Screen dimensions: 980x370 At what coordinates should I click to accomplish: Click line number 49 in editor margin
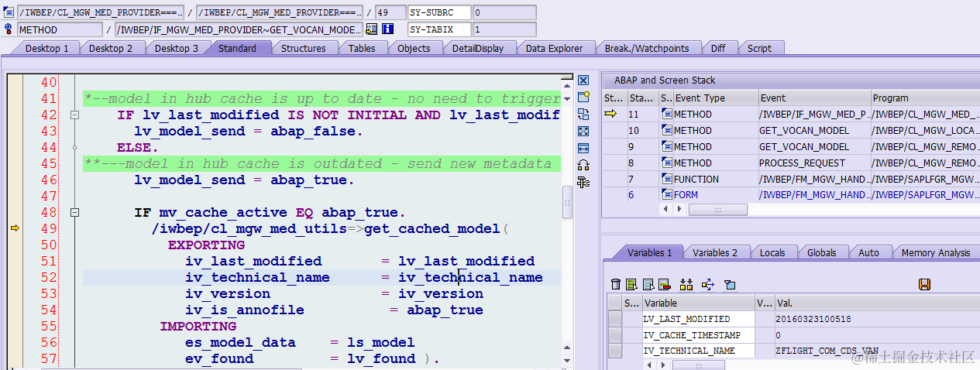point(48,228)
